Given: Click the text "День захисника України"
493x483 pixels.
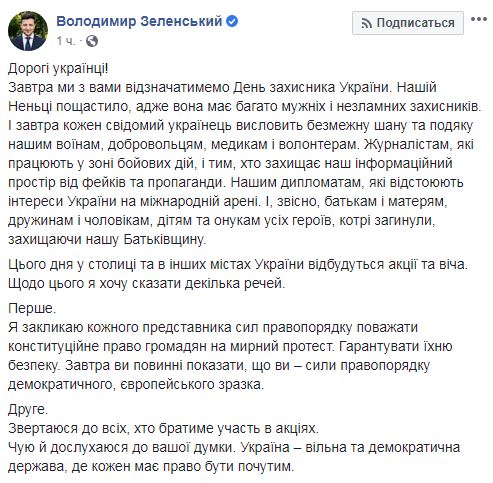Looking at the screenshot, I should coord(308,88).
